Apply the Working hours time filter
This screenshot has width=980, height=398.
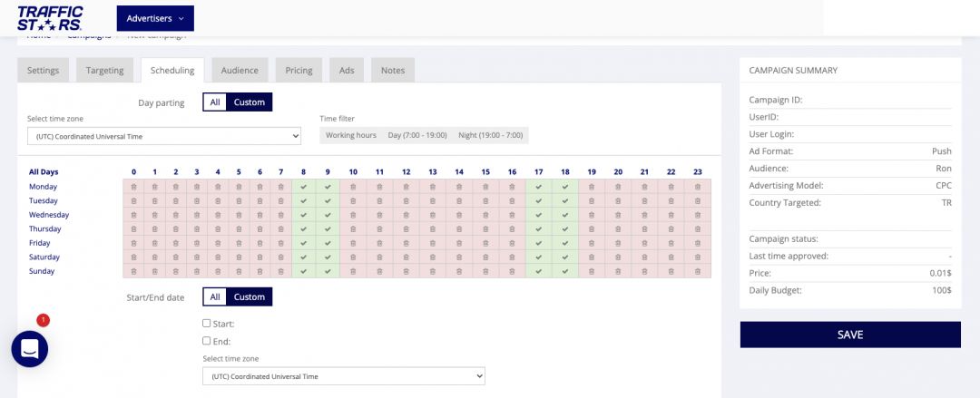[350, 135]
